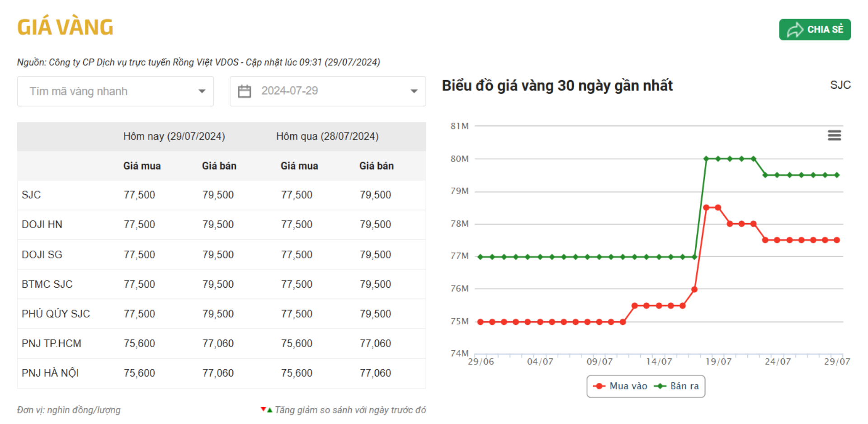Viewport: 868px width, 424px height.
Task: Click the DOJI HN row name
Action: click(42, 224)
